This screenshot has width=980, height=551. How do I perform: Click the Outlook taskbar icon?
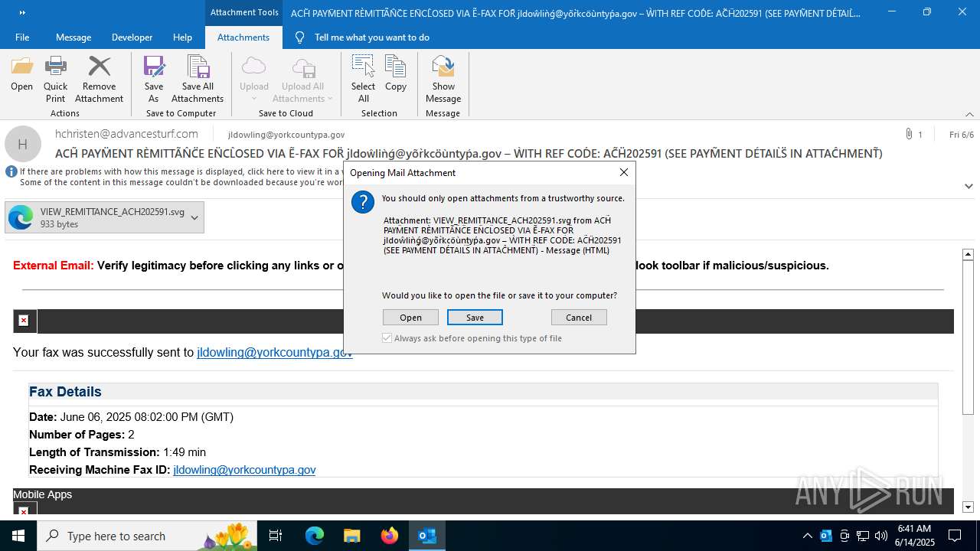pos(426,536)
